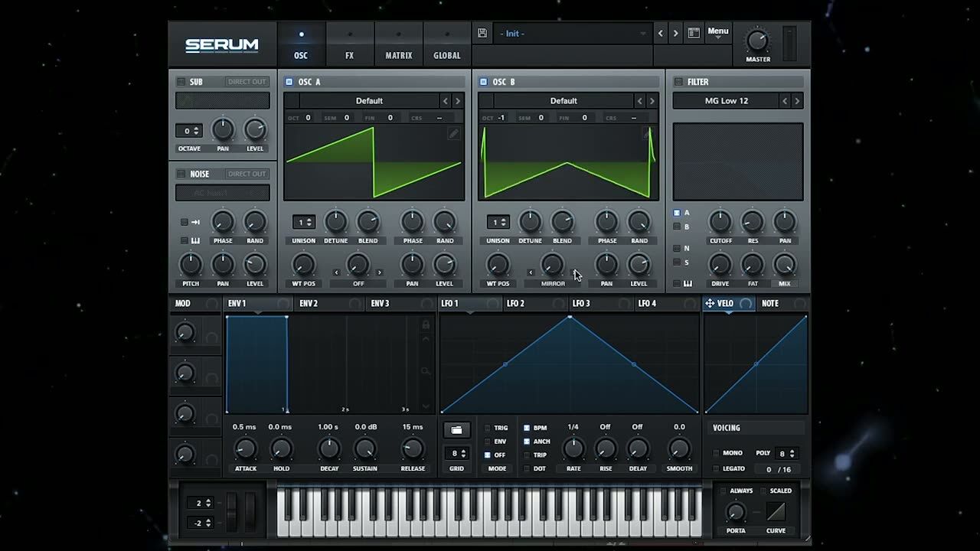Select next preset arrow
980x551 pixels.
pyautogui.click(x=675, y=33)
